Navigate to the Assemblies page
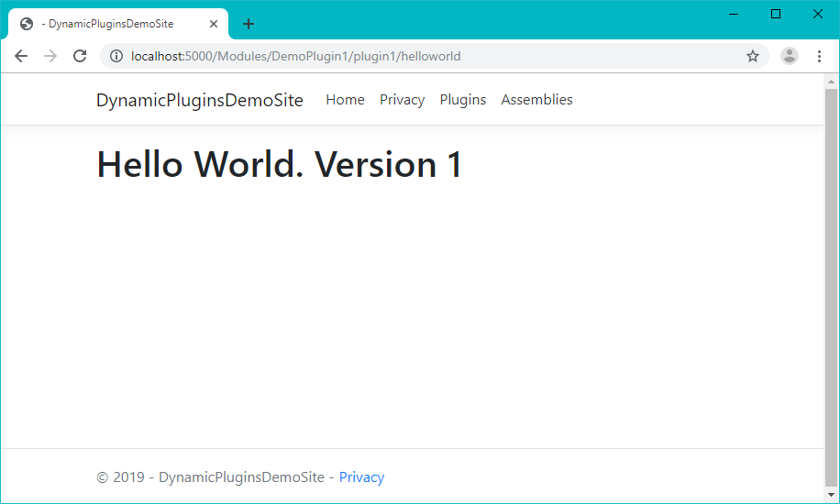The height and width of the screenshot is (504, 840). point(536,100)
